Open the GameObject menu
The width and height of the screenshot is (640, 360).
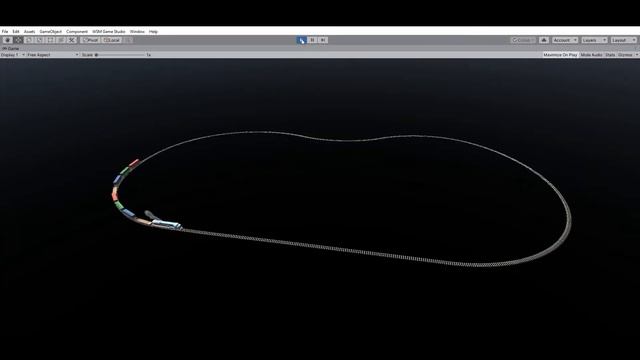(51, 31)
